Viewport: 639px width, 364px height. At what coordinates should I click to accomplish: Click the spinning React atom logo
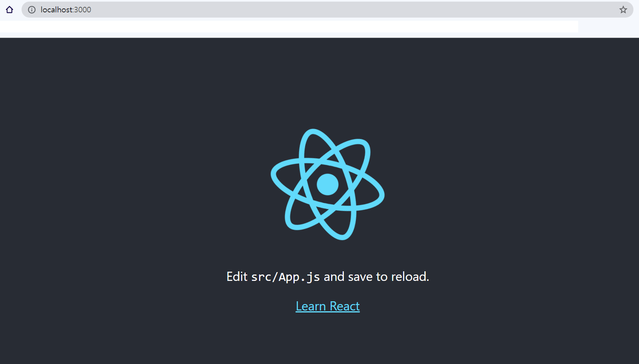(327, 184)
